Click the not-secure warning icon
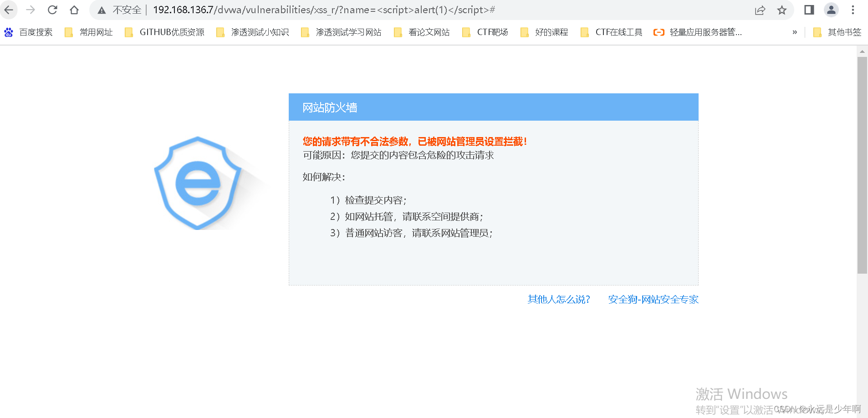 tap(102, 10)
